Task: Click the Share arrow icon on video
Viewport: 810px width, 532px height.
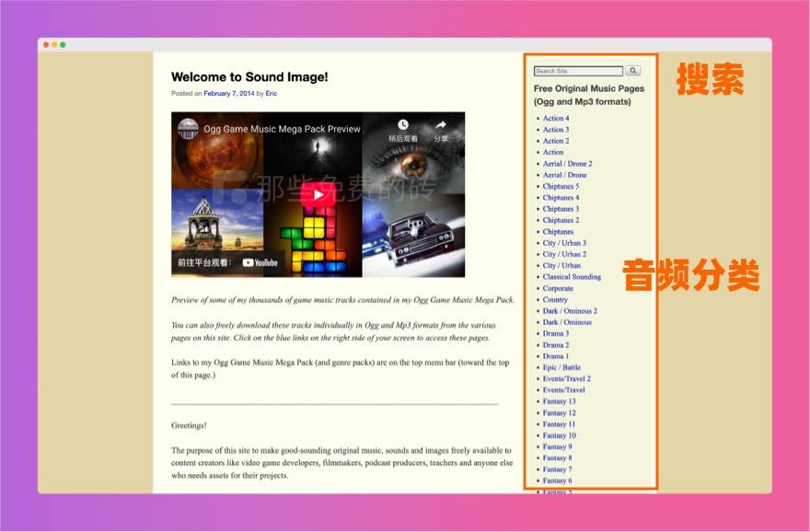Action: [441, 125]
